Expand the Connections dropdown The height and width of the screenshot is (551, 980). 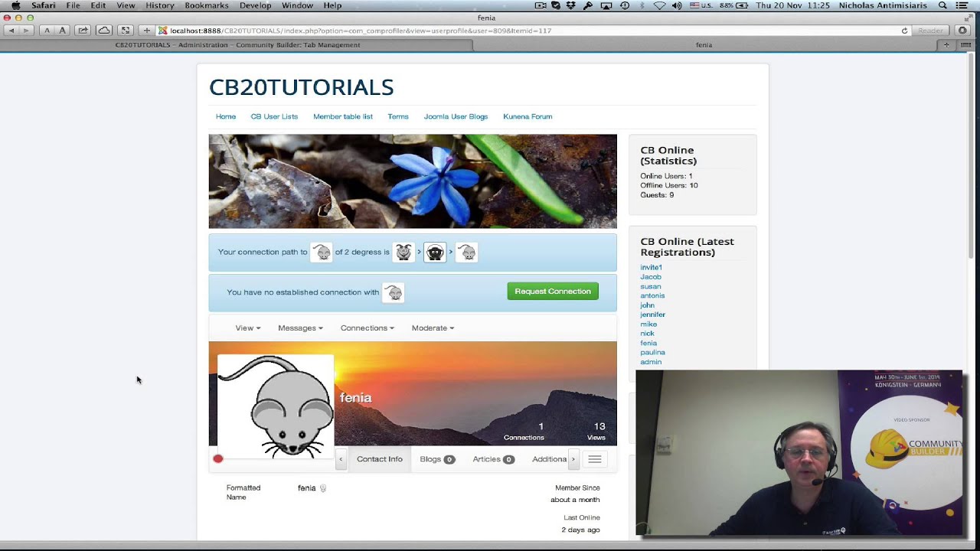point(367,328)
